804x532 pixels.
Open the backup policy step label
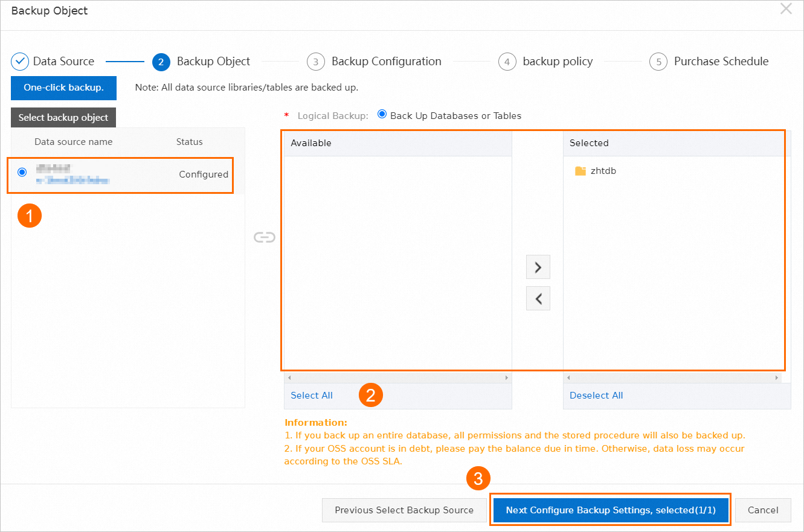point(558,62)
